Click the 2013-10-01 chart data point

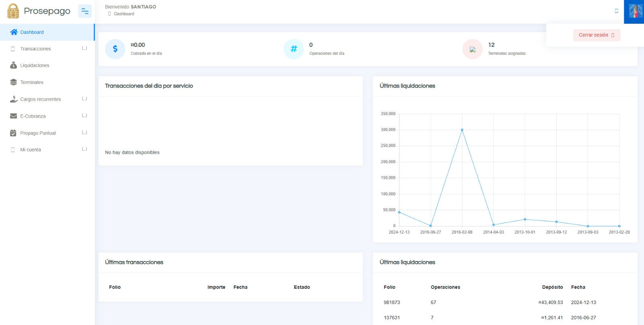(525, 219)
